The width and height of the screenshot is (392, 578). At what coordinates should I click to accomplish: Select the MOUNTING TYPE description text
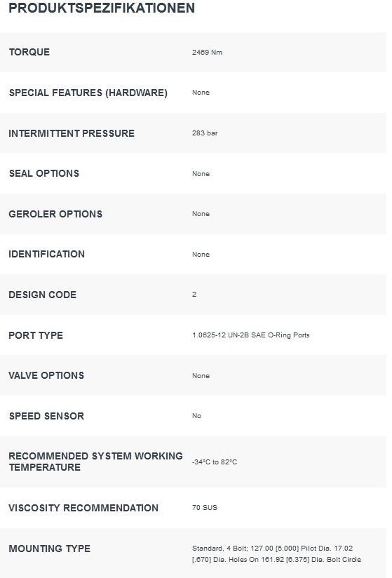pyautogui.click(x=276, y=553)
